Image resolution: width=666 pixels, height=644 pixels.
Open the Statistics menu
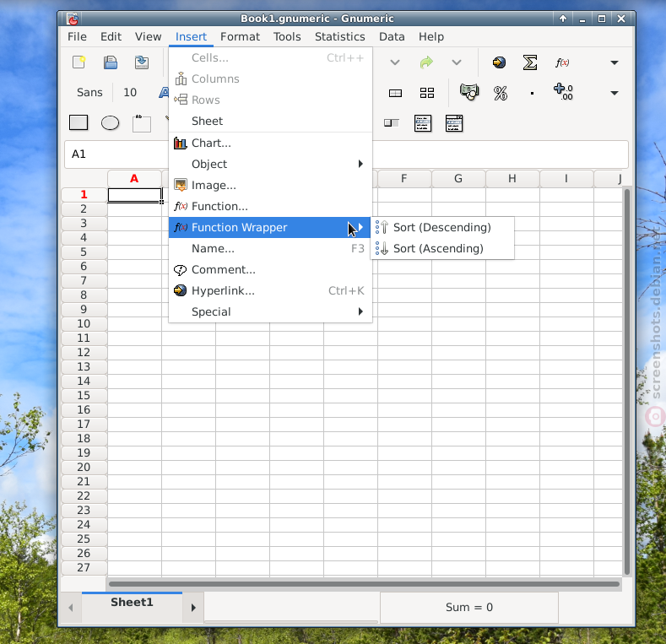point(340,37)
